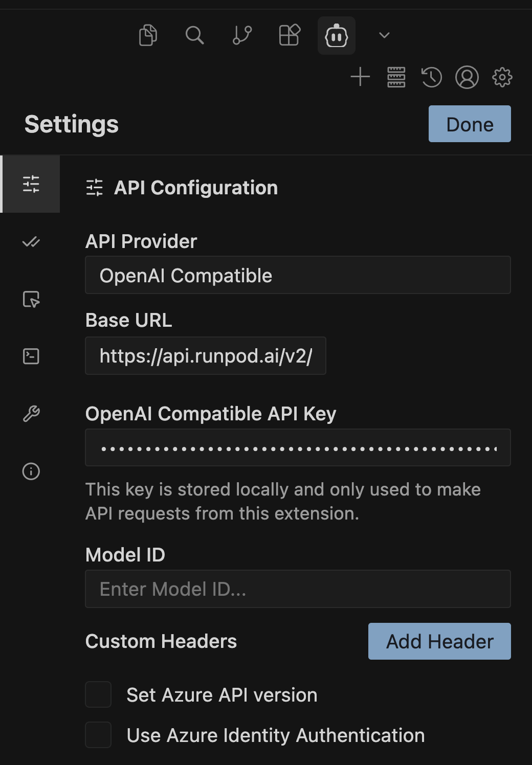Enable Set Azure API version checkbox
Viewport: 532px width, 765px height.
coord(98,694)
